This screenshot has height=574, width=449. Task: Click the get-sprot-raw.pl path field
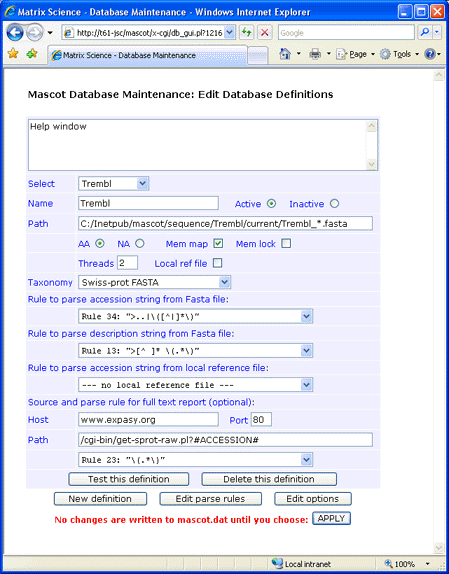(x=225, y=440)
